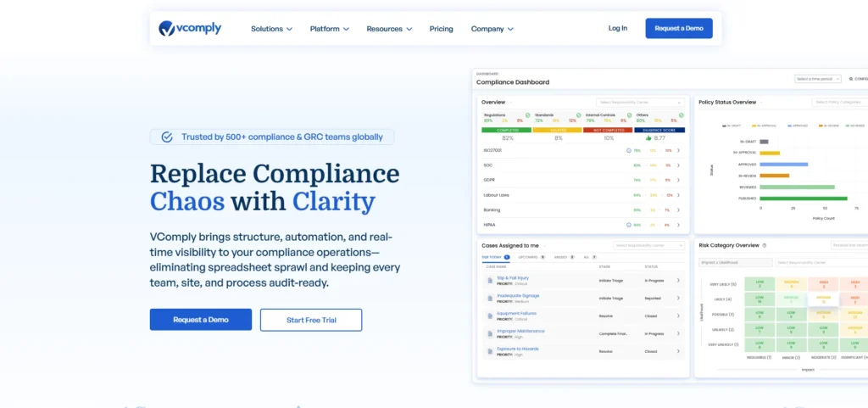The image size is (868, 408).
Task: Switch to the All cases tab
Action: pyautogui.click(x=590, y=257)
